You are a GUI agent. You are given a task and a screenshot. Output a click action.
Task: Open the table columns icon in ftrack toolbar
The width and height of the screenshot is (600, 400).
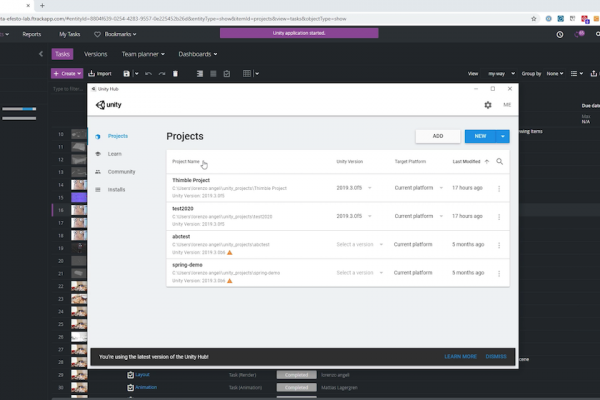click(247, 73)
